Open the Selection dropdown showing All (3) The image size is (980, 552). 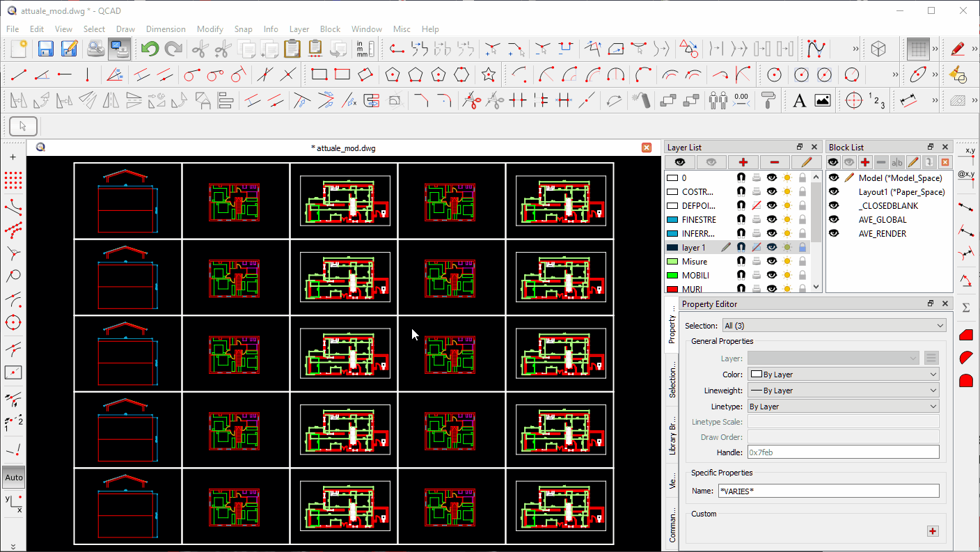834,326
